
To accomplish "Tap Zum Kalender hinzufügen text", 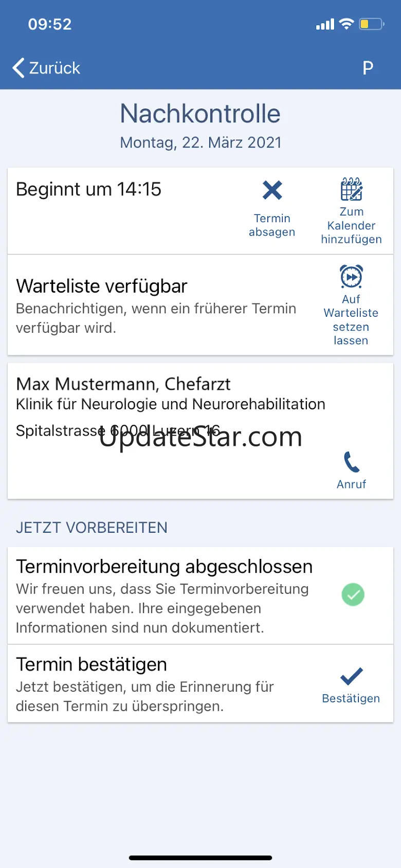I will tap(352, 226).
